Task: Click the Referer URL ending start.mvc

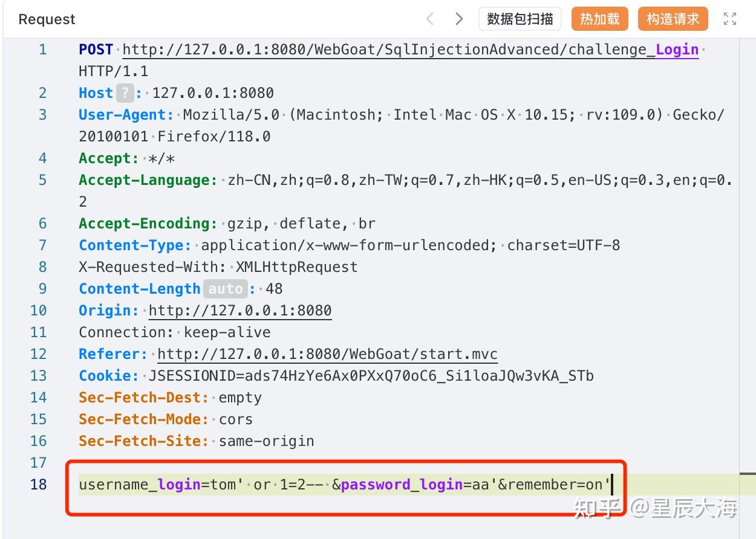Action: coord(328,354)
